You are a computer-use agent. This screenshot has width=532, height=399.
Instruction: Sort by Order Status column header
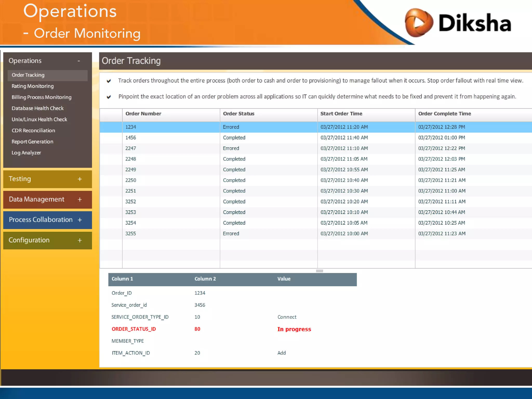click(238, 114)
